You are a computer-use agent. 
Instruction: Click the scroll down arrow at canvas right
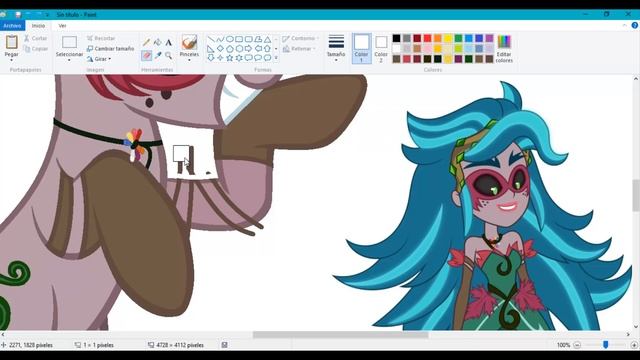636,326
